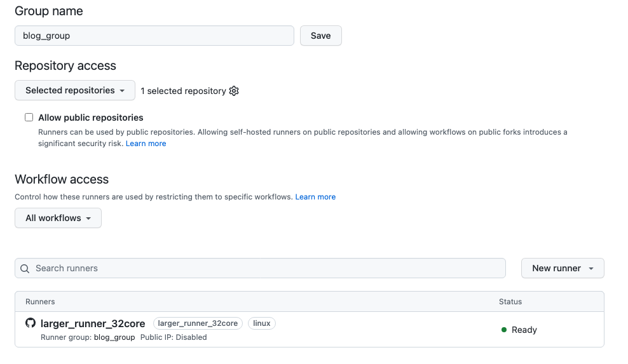Open the selected repository gear settings

[234, 91]
